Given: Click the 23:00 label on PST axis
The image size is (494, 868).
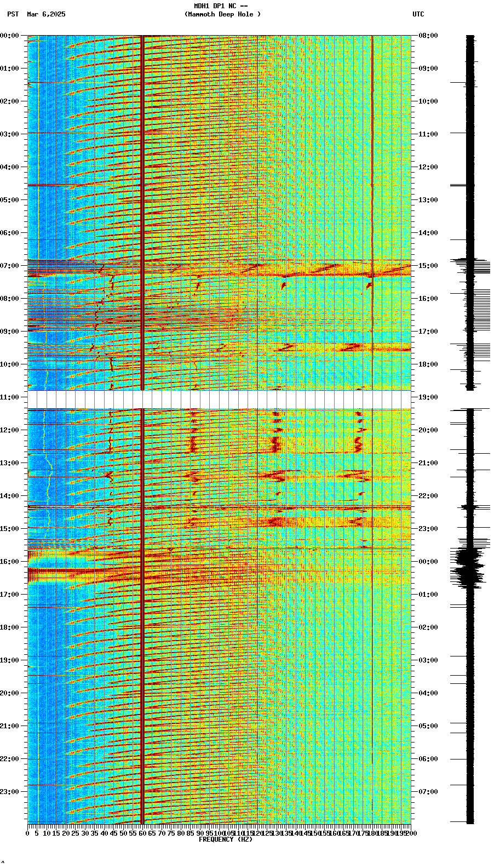Looking at the screenshot, I should [9, 792].
